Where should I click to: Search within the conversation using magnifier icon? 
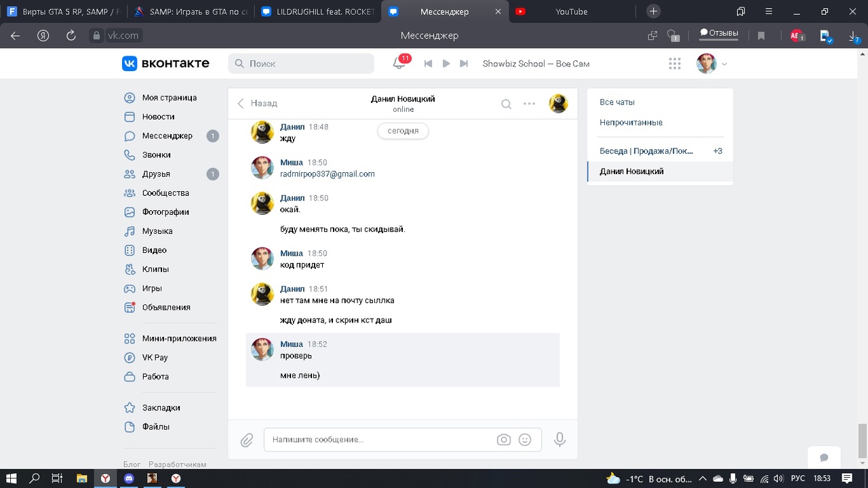coord(506,104)
